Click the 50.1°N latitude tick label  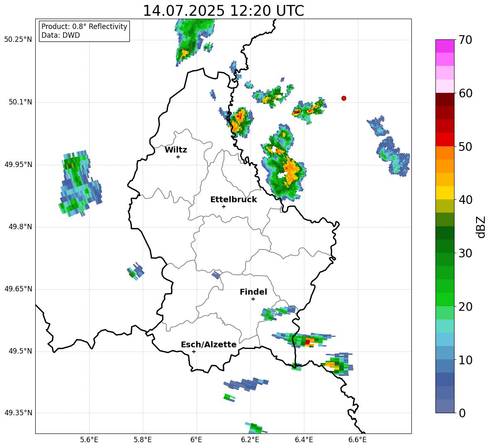(x=20, y=102)
